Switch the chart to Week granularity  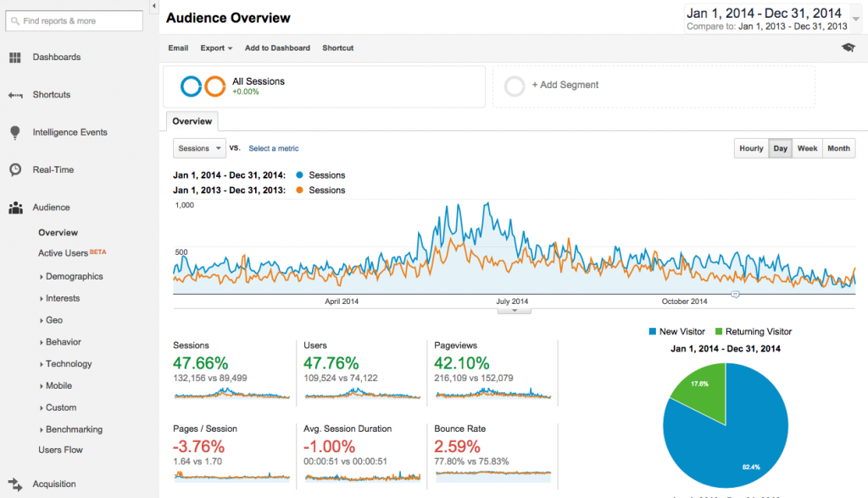pos(807,148)
